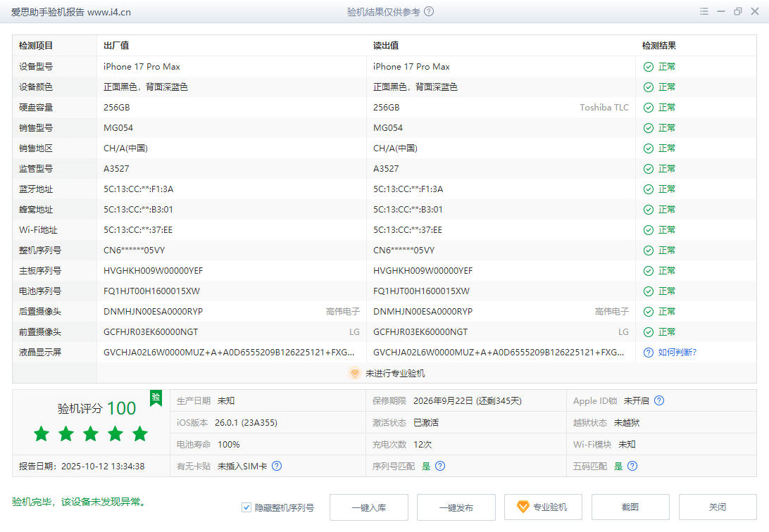Screen dimensions: 769x532
Task: Click the green check icon in 设备颜色 row
Action: tap(649, 87)
